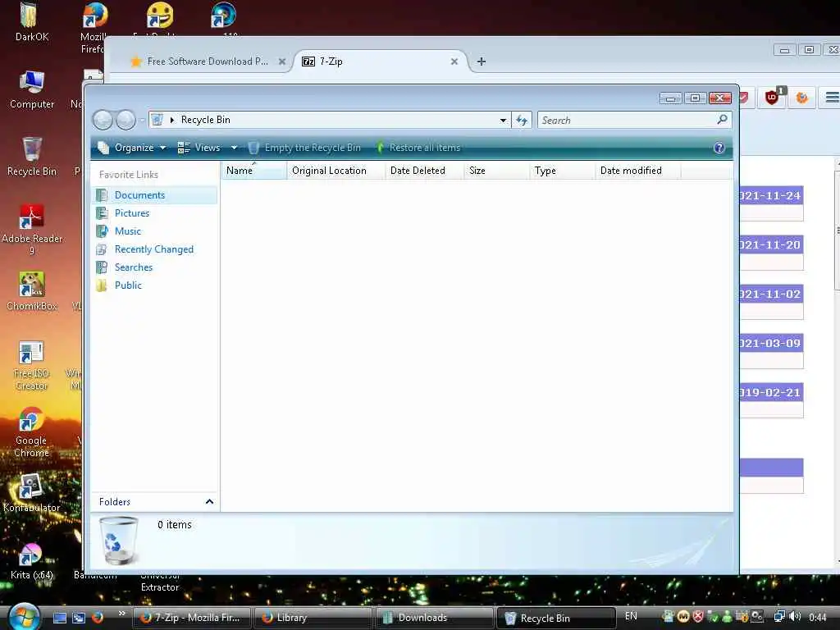Open the Firefox hamburger menu
This screenshot has height=630, width=840.
832,98
